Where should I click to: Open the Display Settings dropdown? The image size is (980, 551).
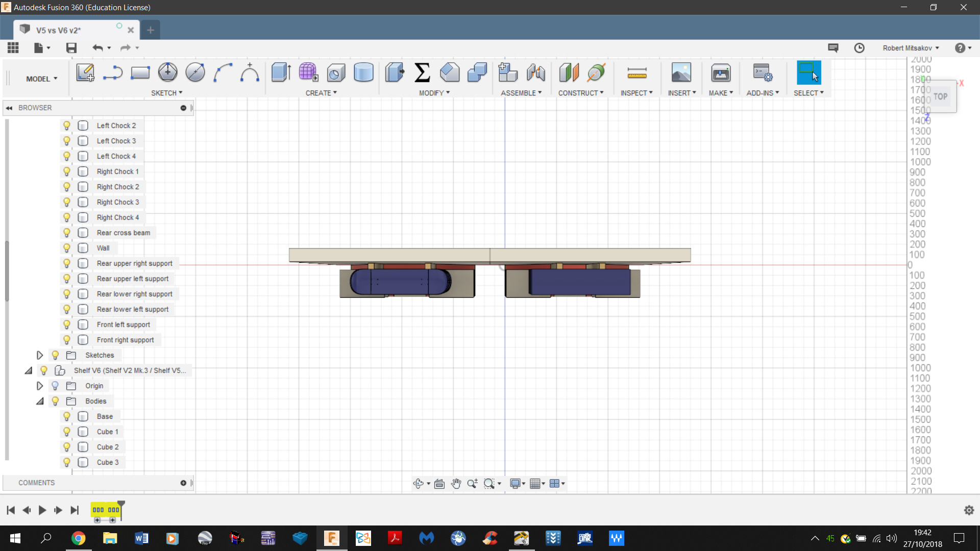click(518, 484)
